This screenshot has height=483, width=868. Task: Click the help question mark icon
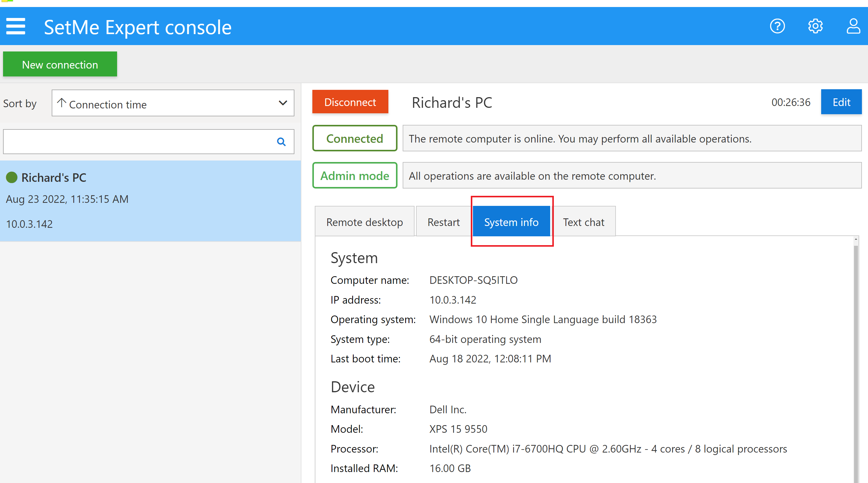tap(777, 26)
